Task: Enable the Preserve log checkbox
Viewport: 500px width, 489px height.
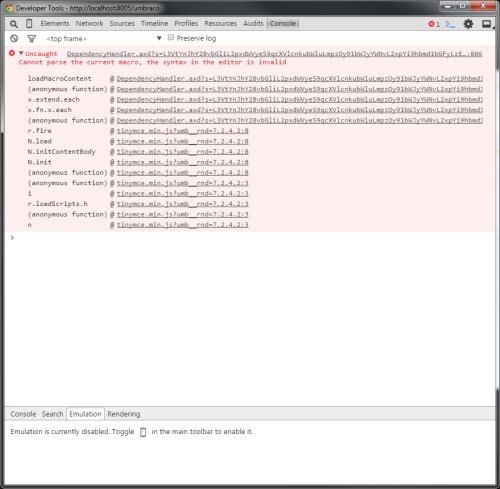Action: tap(171, 37)
